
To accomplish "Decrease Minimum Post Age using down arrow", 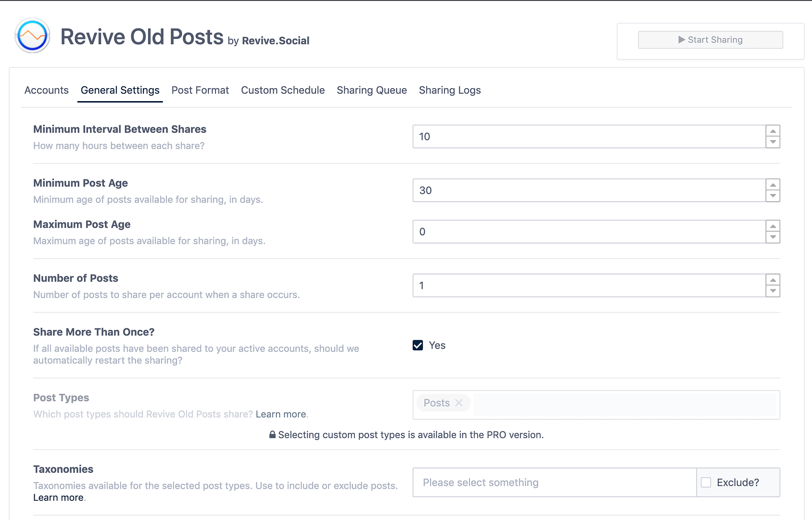I will coord(773,196).
